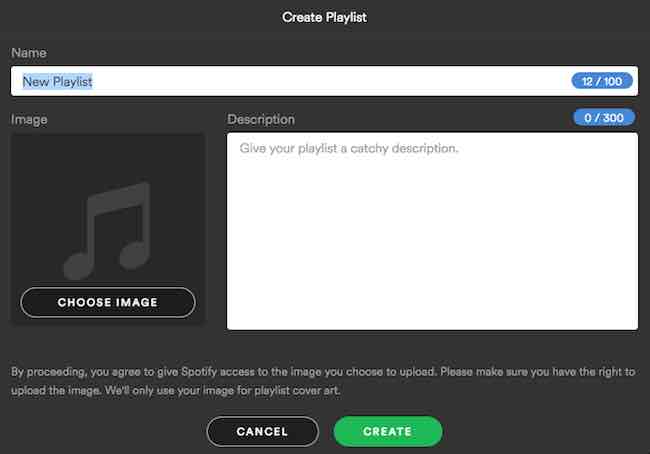
Task: Click the Description section label
Action: (x=261, y=119)
